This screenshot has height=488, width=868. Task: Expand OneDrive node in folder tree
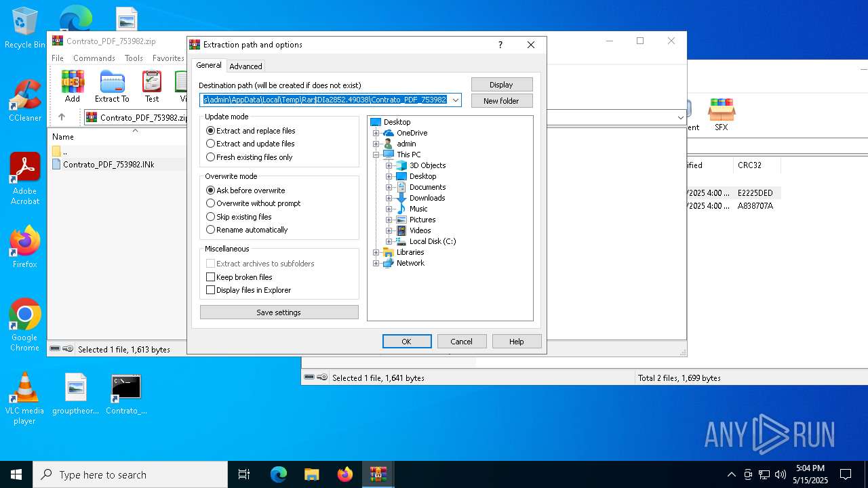376,133
